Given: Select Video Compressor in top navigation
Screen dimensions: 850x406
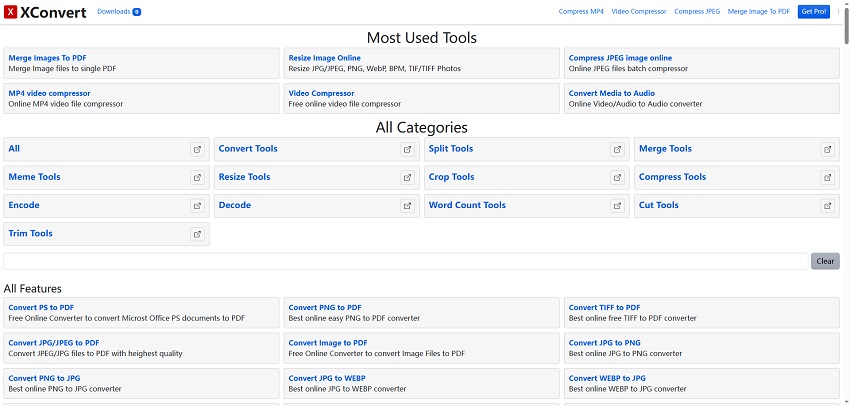Looking at the screenshot, I should (639, 12).
